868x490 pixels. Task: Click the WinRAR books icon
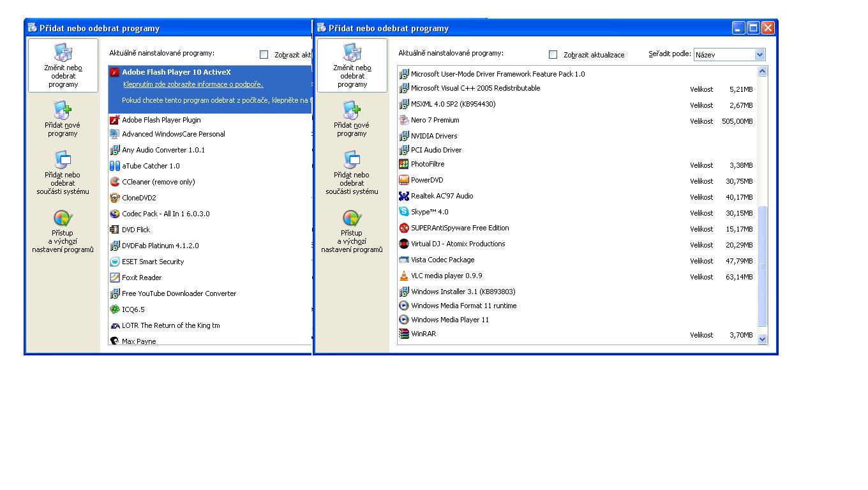click(404, 334)
